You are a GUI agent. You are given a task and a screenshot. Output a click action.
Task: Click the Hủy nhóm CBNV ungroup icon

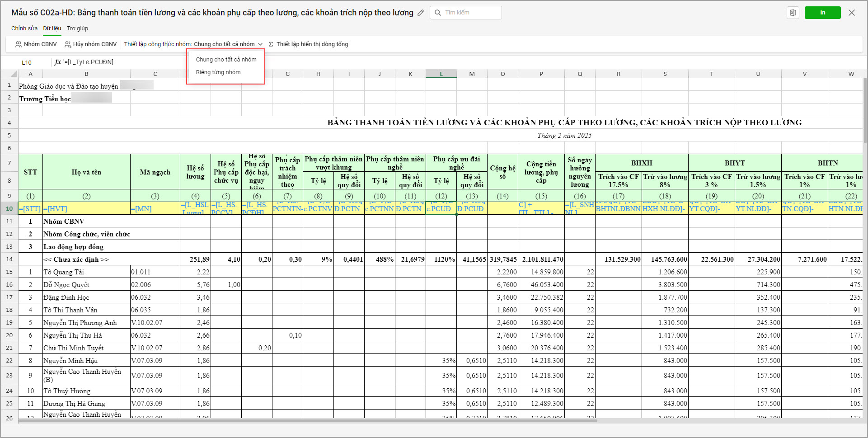coord(68,44)
